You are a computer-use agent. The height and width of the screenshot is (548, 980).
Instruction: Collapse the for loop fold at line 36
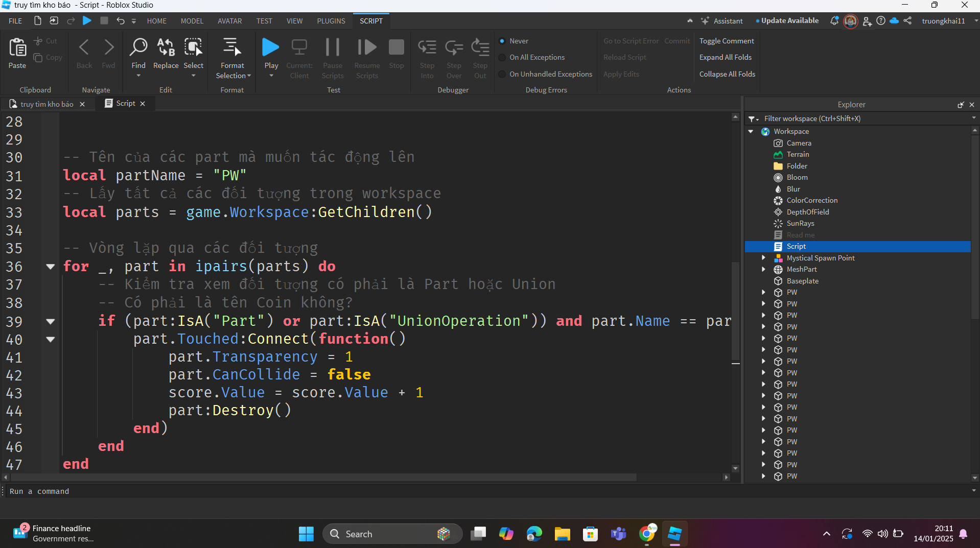pos(50,266)
